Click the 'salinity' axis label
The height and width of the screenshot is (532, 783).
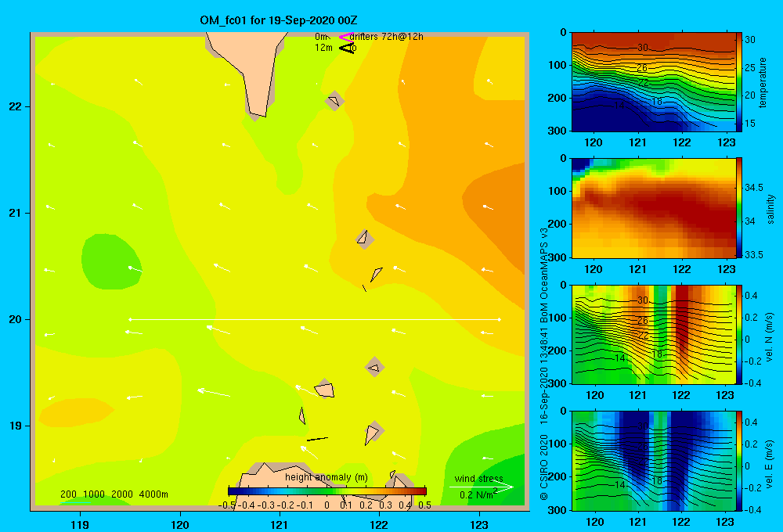pyautogui.click(x=771, y=209)
